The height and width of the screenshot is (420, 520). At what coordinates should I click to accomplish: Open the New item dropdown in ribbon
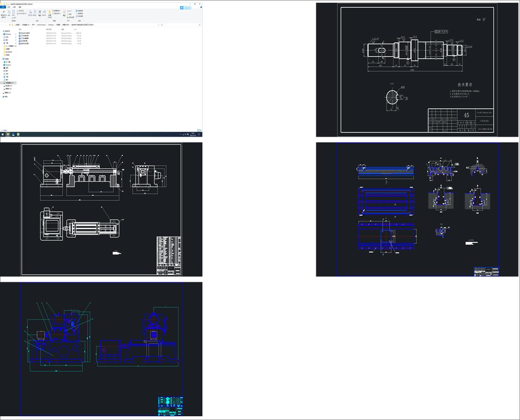point(57,11)
